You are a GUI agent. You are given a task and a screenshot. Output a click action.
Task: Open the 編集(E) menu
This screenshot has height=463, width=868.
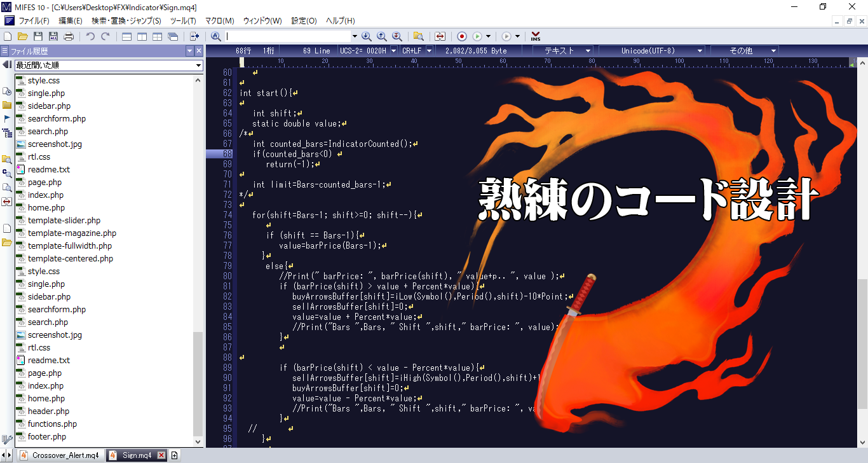tap(71, 21)
